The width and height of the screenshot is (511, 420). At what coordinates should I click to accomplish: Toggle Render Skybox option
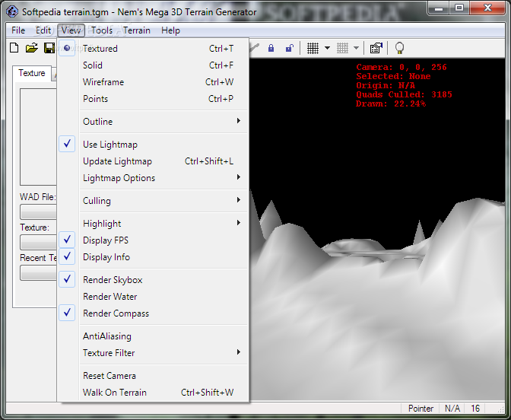pos(153,280)
